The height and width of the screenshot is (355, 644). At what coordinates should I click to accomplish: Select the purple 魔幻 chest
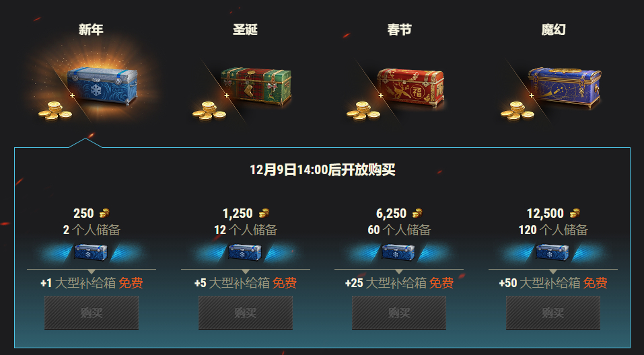[565, 87]
